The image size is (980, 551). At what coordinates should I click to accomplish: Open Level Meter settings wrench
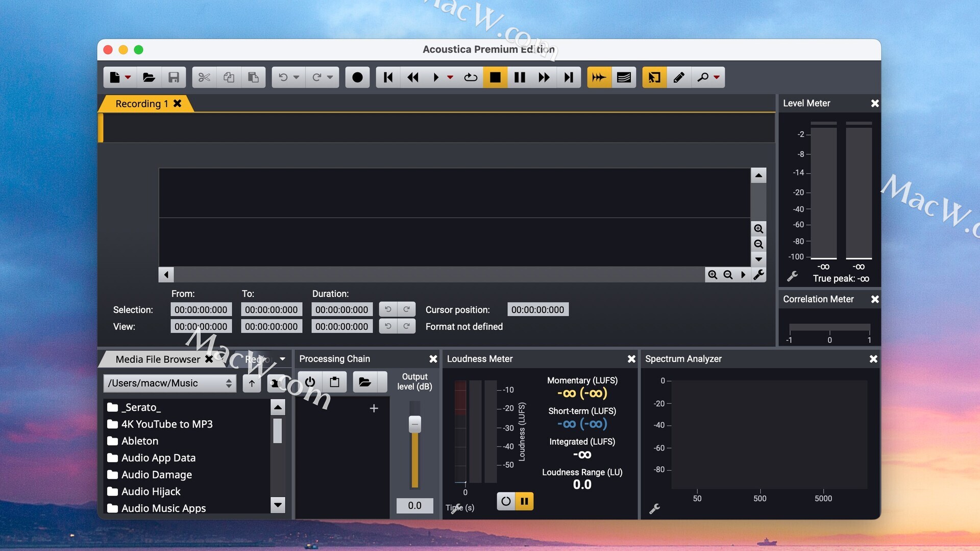tap(792, 276)
